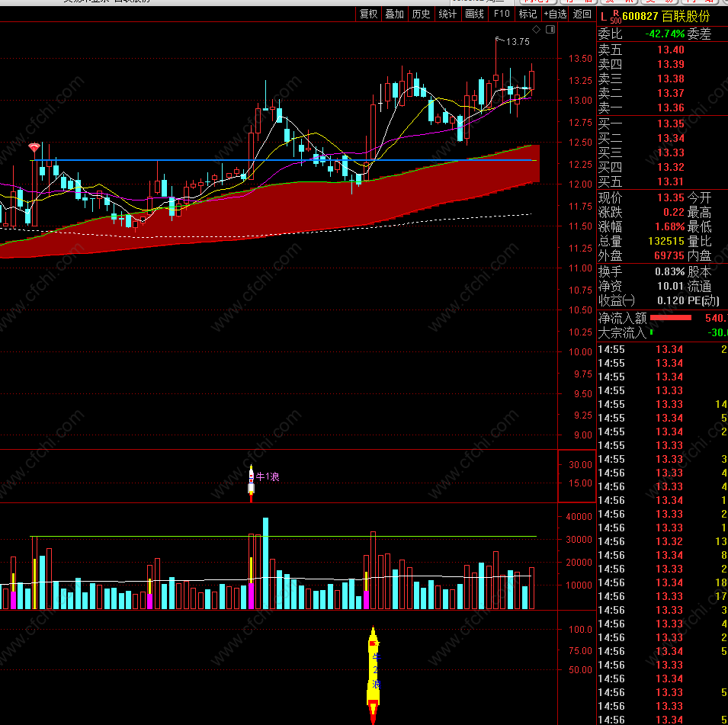Viewport: 728px width, 725px height.
Task: Click the 买二 13.34 bid row
Action: pos(662,138)
